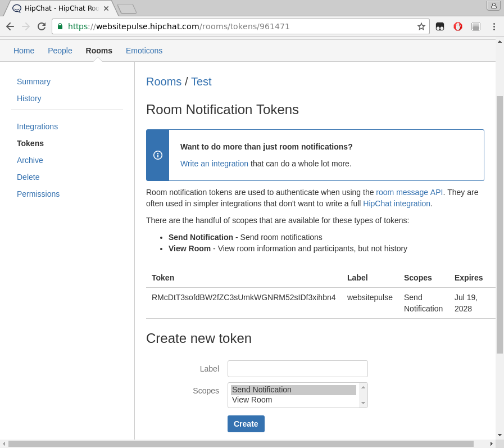The width and height of the screenshot is (504, 448).
Task: Select 'Send Notification' in Scopes list
Action: (293, 390)
